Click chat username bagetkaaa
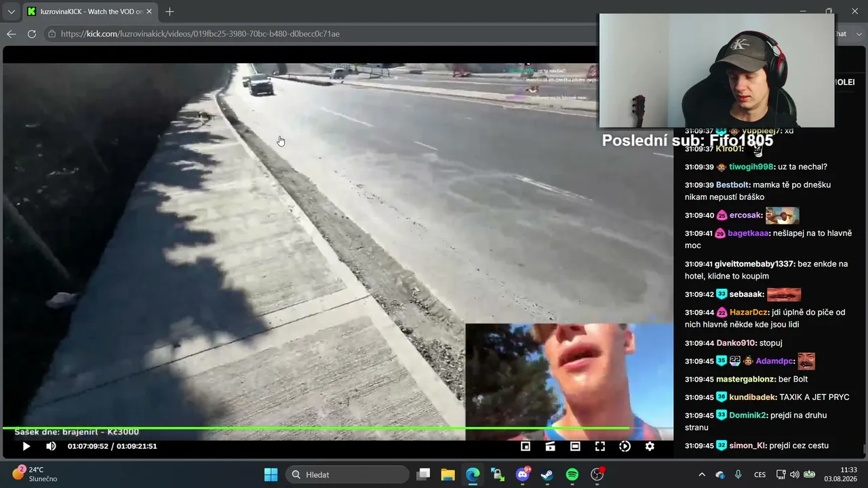Image resolution: width=868 pixels, height=488 pixels. (749, 233)
